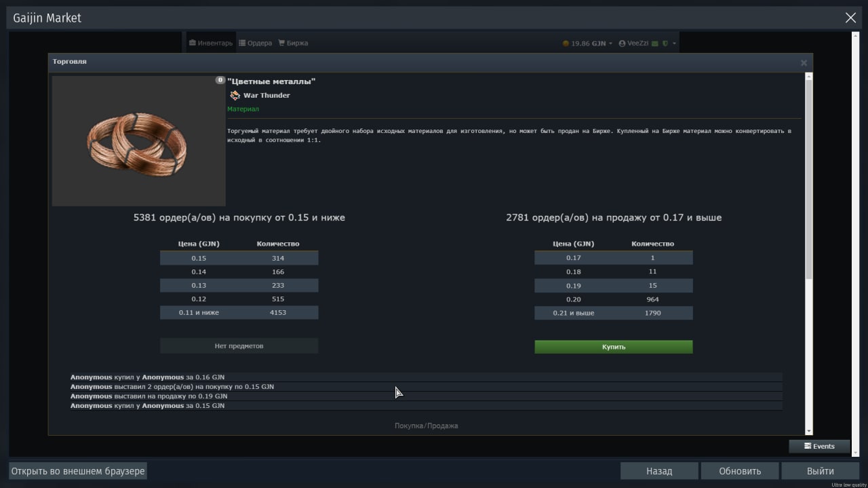Select the 0.13 buy order row

(x=239, y=285)
